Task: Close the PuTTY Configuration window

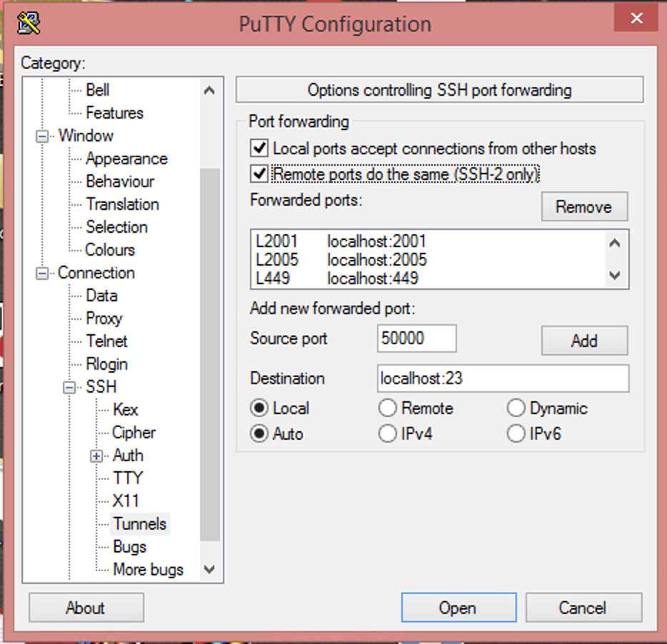Action: click(636, 18)
